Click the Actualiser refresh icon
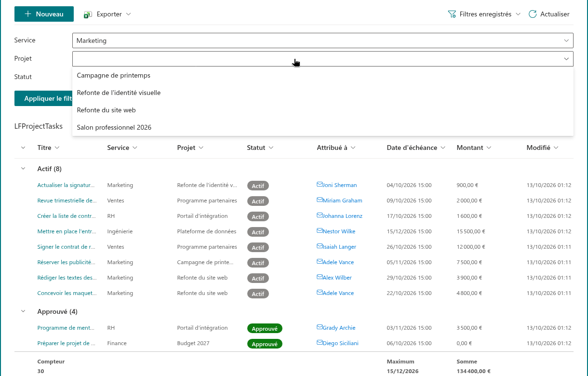 click(x=533, y=14)
